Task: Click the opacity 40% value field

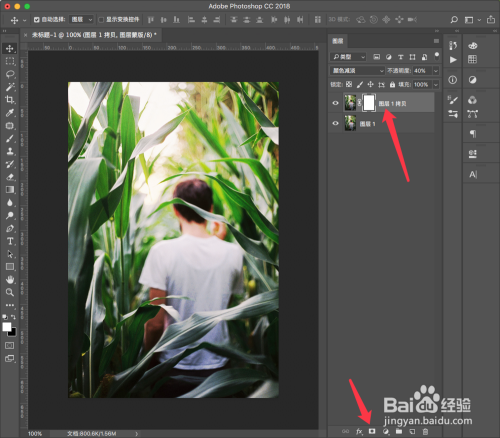Action: (422, 71)
